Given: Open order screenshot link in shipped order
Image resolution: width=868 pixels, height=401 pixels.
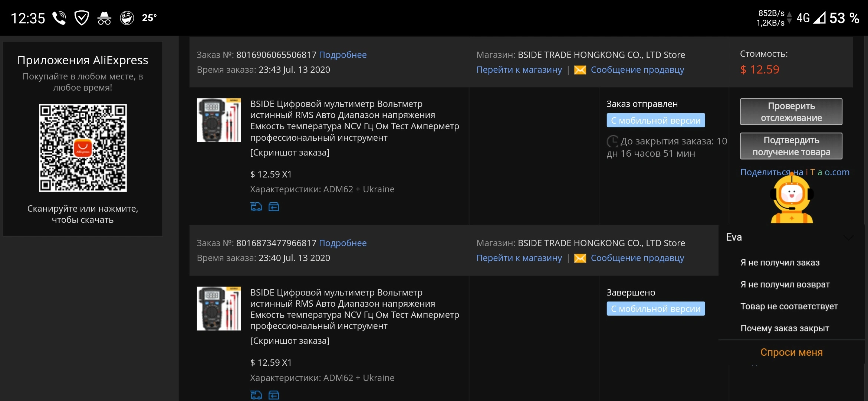Looking at the screenshot, I should click(290, 153).
